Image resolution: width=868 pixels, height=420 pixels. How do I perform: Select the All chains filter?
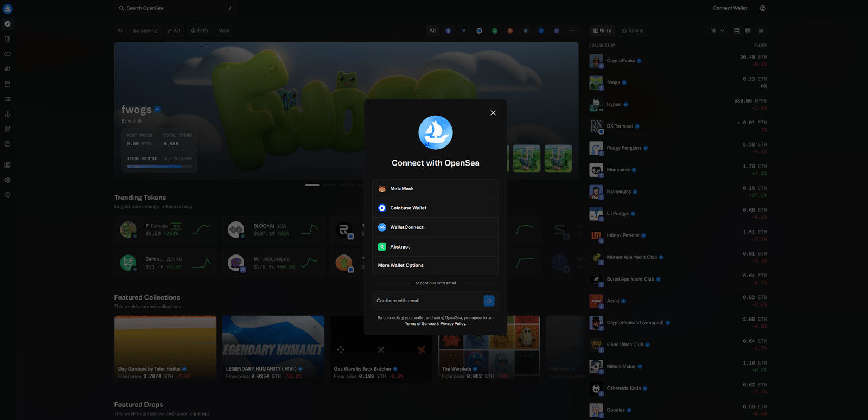tap(432, 31)
